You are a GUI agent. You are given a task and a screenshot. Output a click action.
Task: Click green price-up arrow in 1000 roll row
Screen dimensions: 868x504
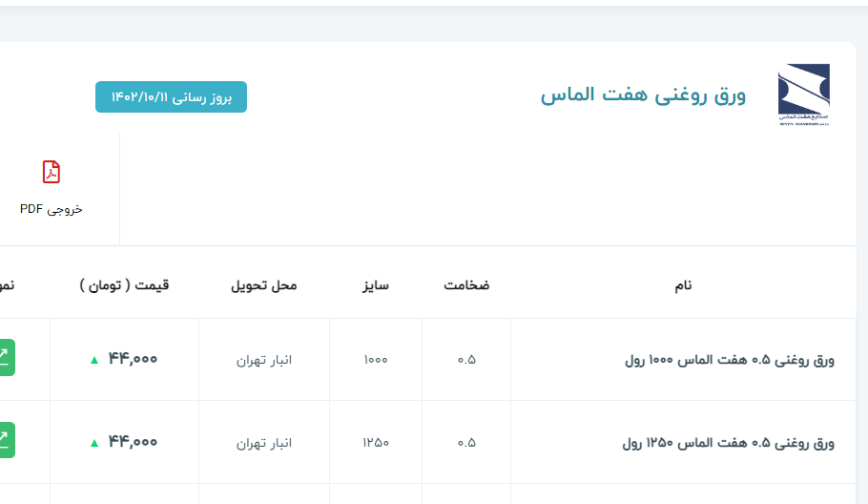93,360
